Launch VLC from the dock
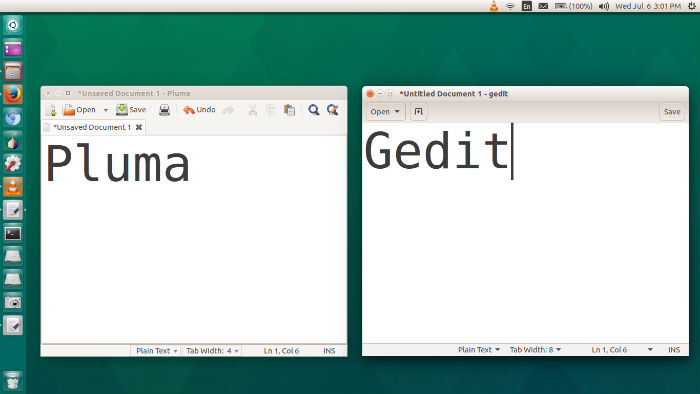 coord(12,187)
